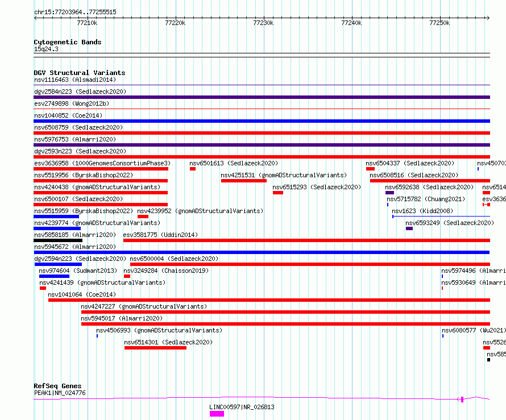The image size is (506, 420).
Task: Open the nsv1623 (Kidd2008) label
Action: (422, 211)
